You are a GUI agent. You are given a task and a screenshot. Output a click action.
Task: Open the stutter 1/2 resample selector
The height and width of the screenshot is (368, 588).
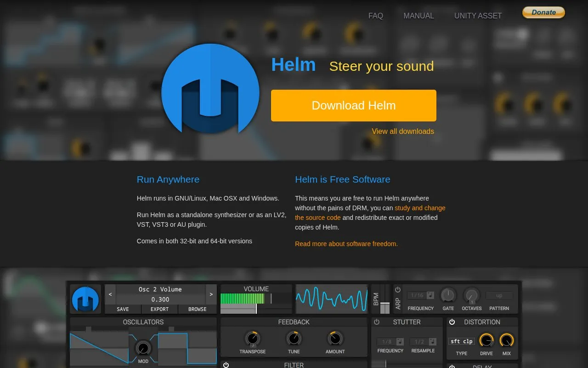pyautogui.click(x=423, y=342)
